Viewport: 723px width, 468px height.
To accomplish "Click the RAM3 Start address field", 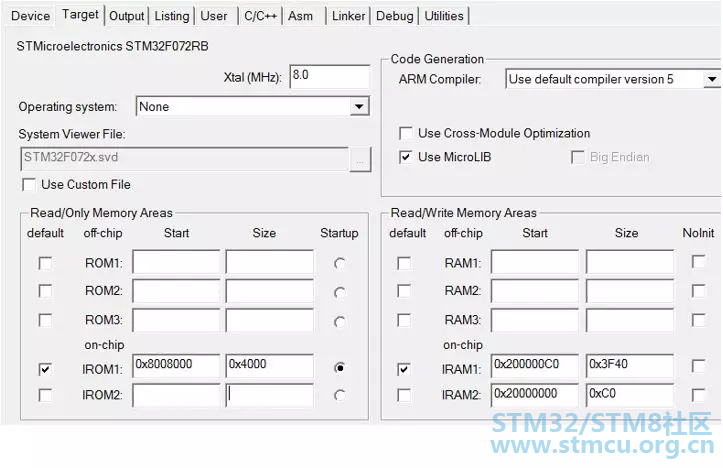I will tap(535, 320).
